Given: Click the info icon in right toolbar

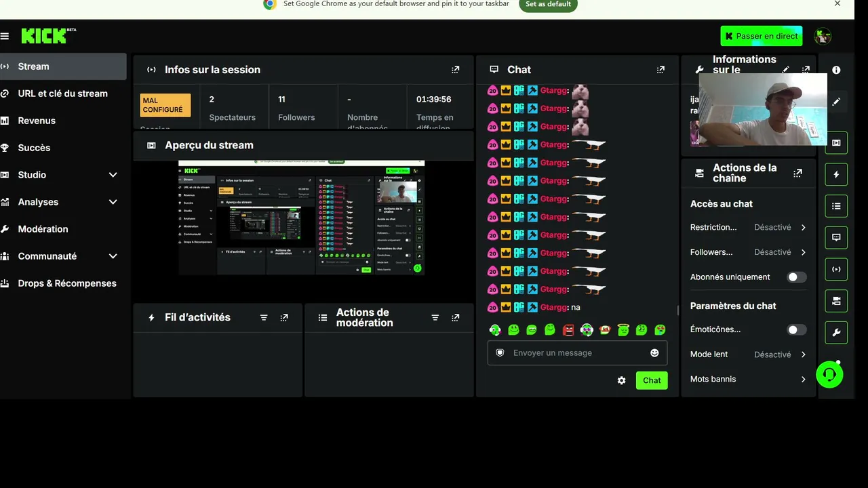Looking at the screenshot, I should [x=836, y=70].
